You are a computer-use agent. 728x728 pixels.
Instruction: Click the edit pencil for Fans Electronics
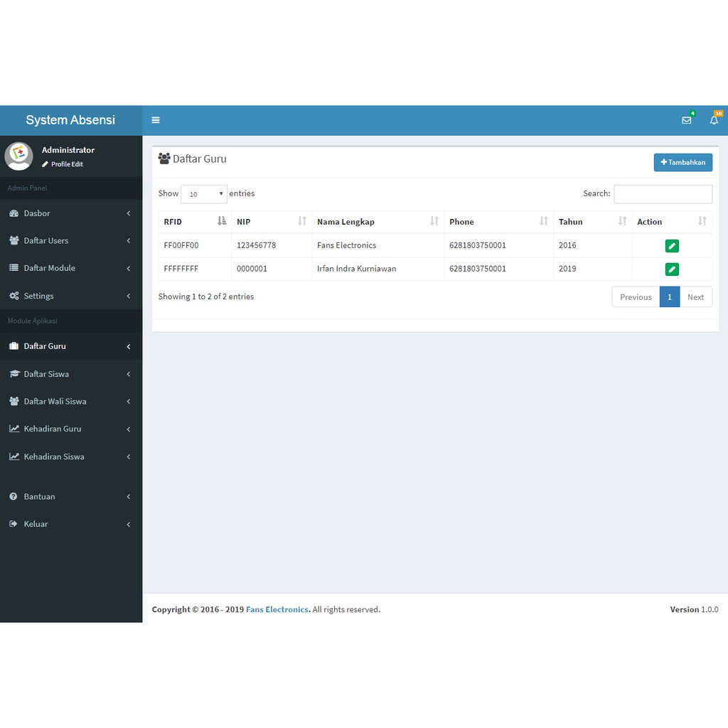[672, 246]
